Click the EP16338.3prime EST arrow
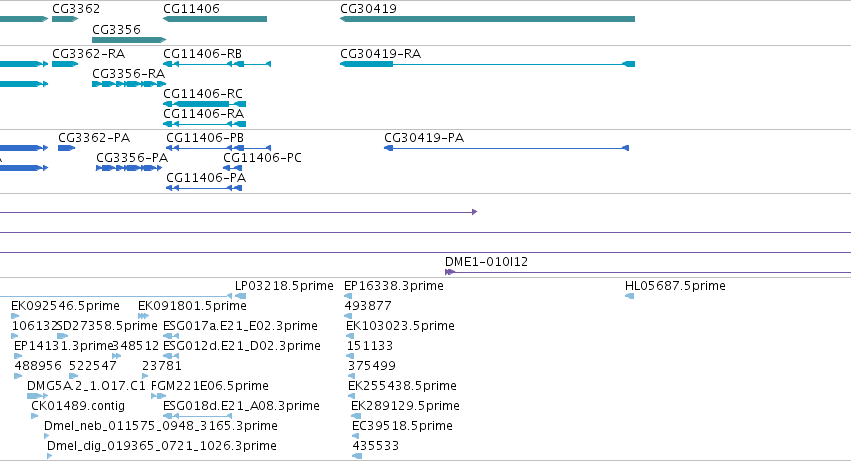Image resolution: width=851 pixels, height=461 pixels. pos(348,296)
